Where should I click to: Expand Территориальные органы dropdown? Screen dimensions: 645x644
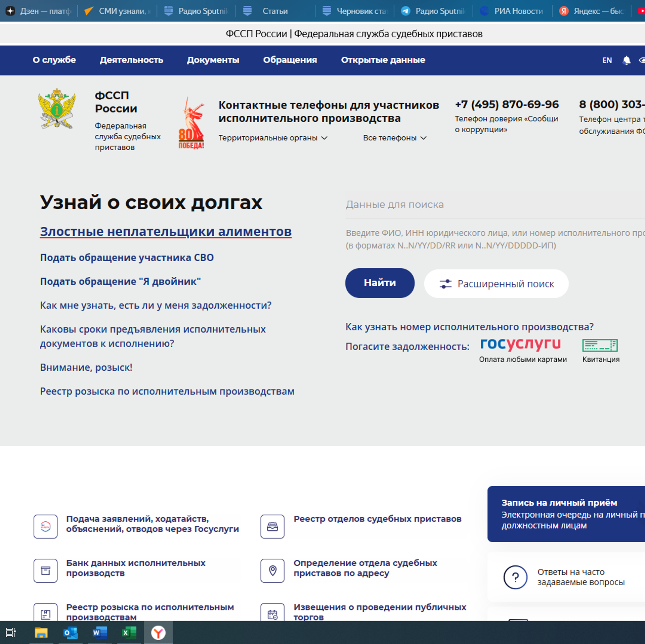point(273,138)
